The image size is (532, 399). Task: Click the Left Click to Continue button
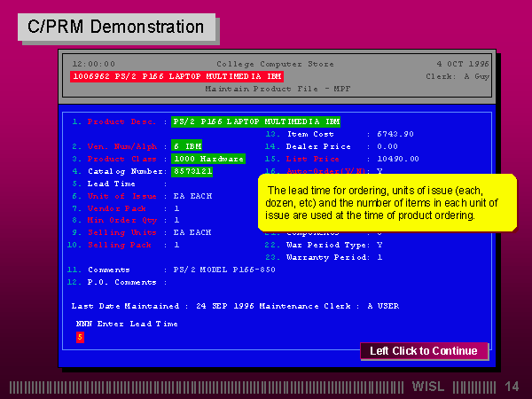point(423,351)
